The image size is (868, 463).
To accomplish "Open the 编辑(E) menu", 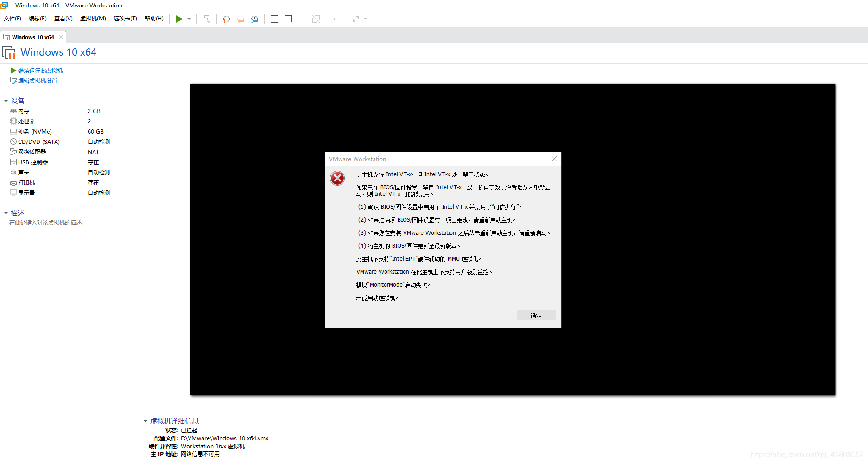I will pyautogui.click(x=38, y=19).
